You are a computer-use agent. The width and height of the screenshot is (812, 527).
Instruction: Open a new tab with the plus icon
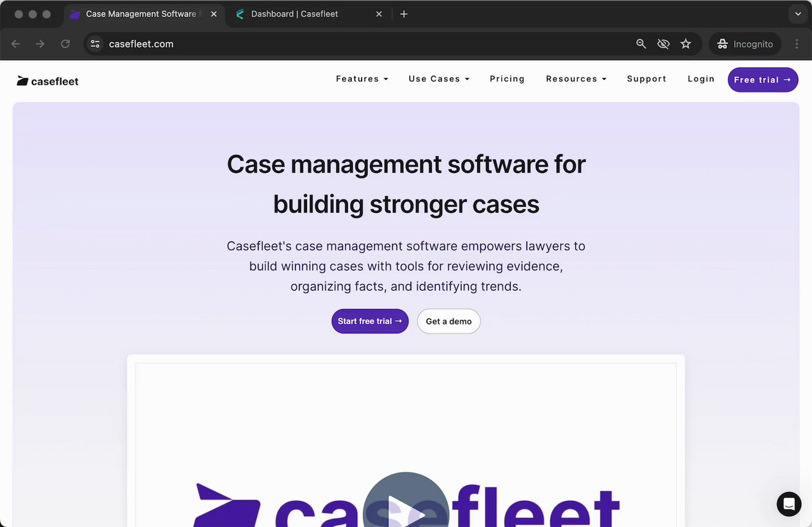pos(404,14)
